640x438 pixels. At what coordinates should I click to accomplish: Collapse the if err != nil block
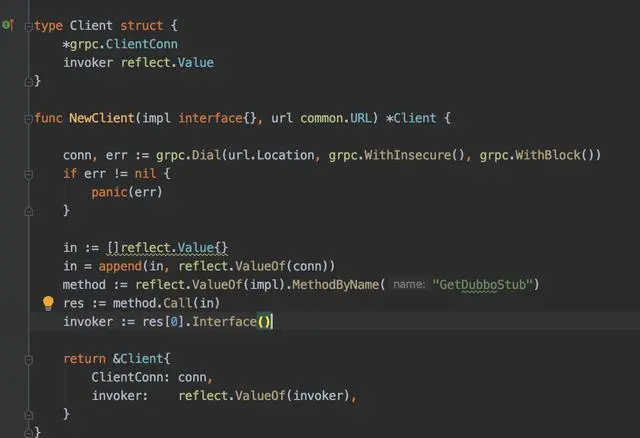coord(29,175)
